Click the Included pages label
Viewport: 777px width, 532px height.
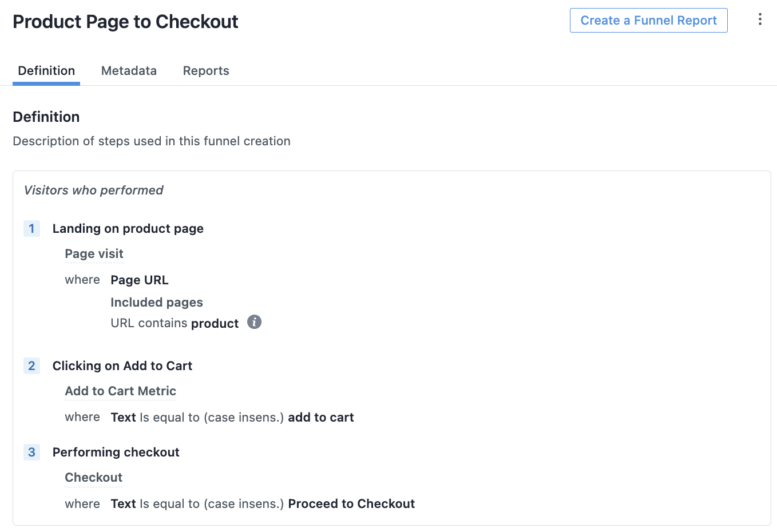click(157, 303)
